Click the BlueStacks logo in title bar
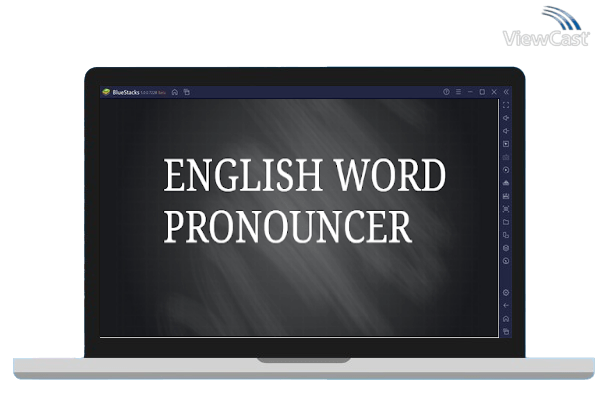Screen dimensions: 602x414 [106, 92]
